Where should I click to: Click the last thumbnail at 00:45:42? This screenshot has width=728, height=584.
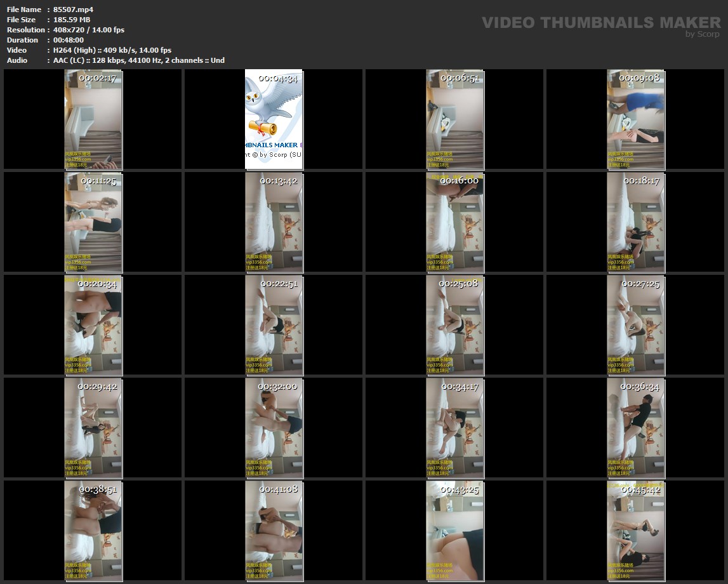click(x=635, y=531)
